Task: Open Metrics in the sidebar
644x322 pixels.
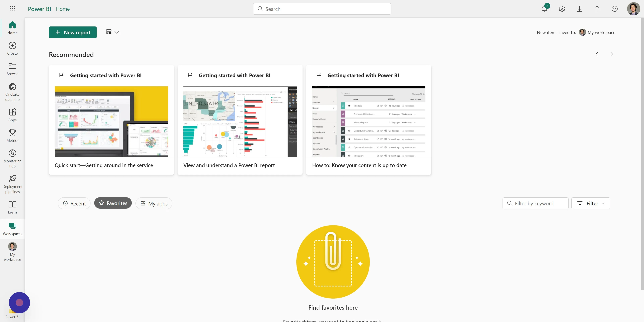Action: [x=13, y=135]
